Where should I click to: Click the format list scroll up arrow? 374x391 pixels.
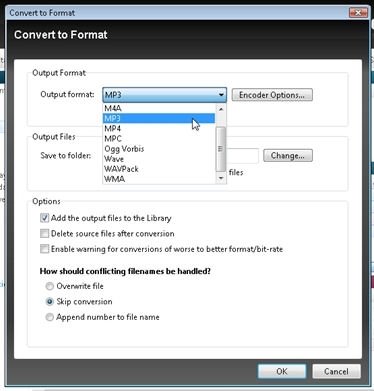[x=221, y=109]
